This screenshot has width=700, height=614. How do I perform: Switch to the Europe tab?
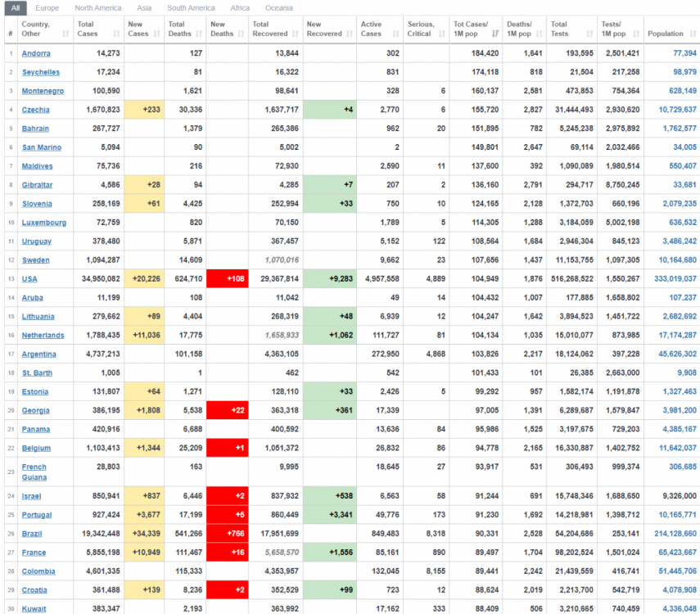click(x=47, y=8)
